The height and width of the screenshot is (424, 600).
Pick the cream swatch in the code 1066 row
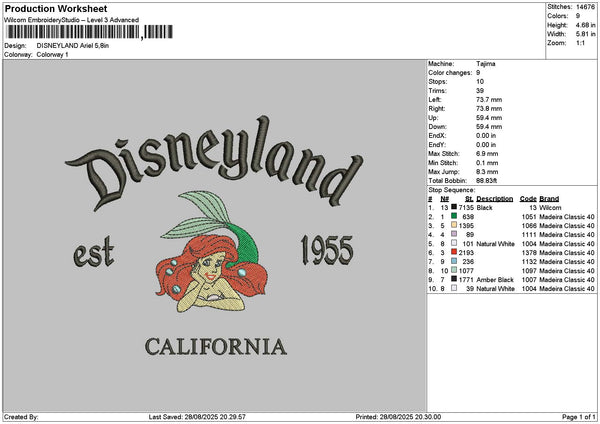tap(454, 225)
